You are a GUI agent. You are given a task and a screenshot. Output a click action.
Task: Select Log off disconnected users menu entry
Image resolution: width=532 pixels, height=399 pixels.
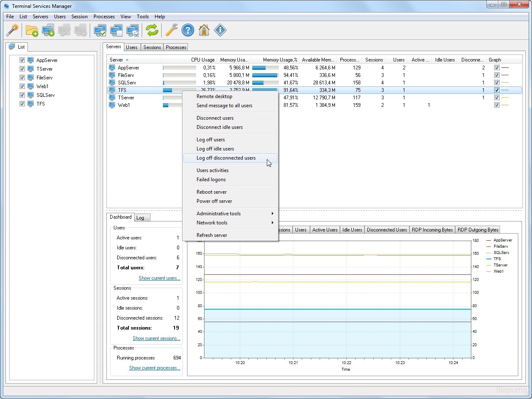coord(226,158)
